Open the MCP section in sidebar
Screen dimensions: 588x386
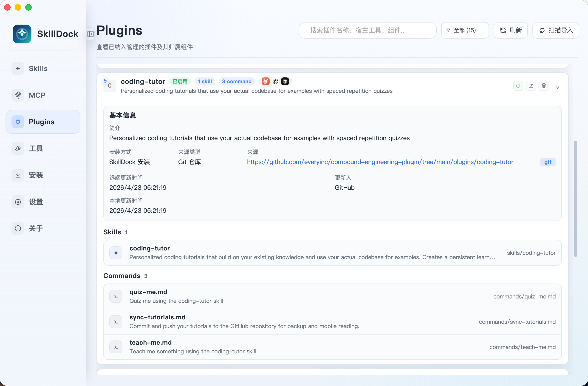point(43,95)
